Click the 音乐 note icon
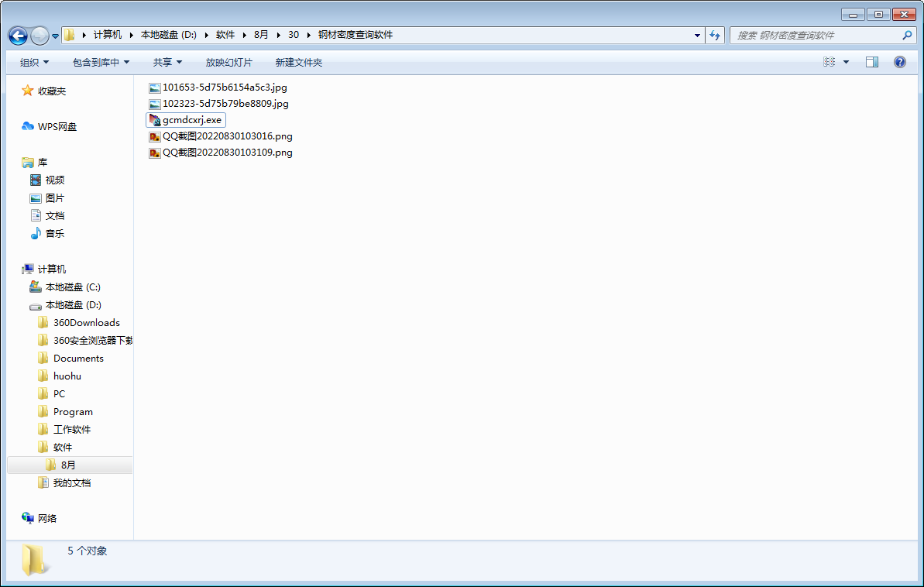The height and width of the screenshot is (587, 924). [x=36, y=233]
